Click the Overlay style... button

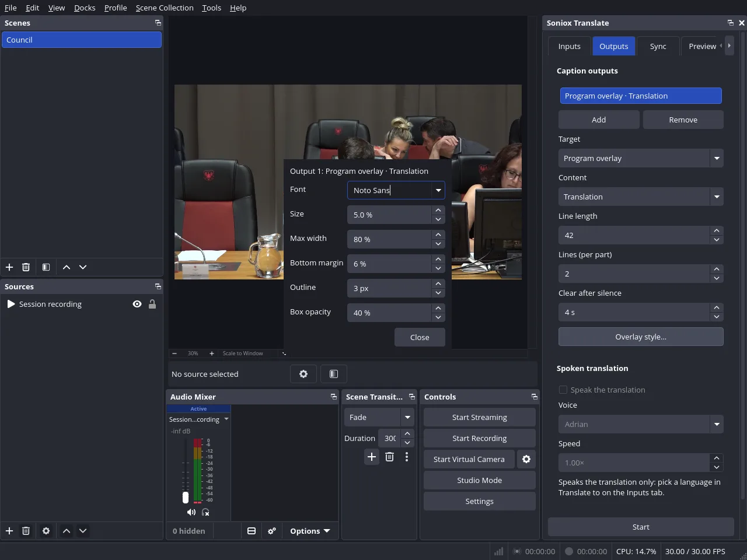coord(641,337)
